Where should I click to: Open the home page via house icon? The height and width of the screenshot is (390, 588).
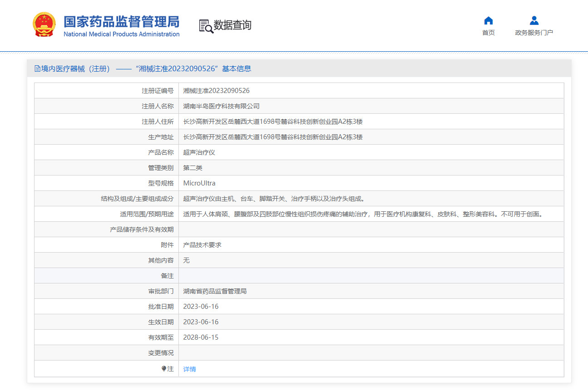pyautogui.click(x=489, y=20)
